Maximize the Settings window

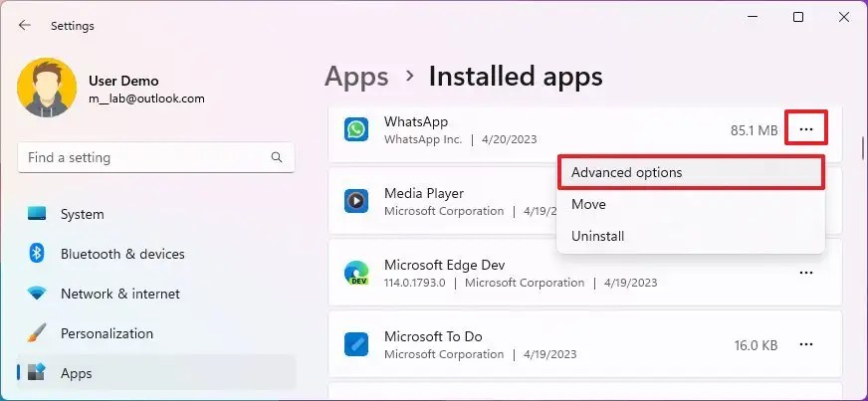(798, 18)
